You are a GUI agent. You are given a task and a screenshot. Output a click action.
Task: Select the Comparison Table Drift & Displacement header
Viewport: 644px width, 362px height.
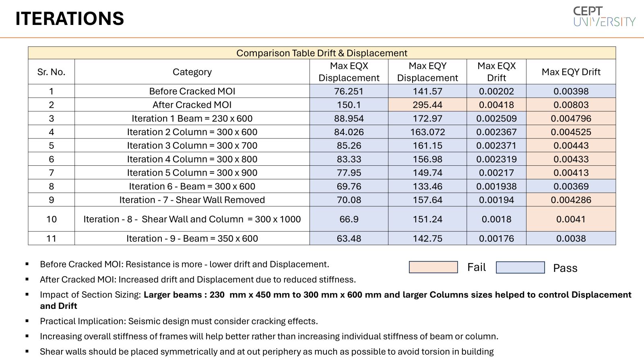(322, 53)
